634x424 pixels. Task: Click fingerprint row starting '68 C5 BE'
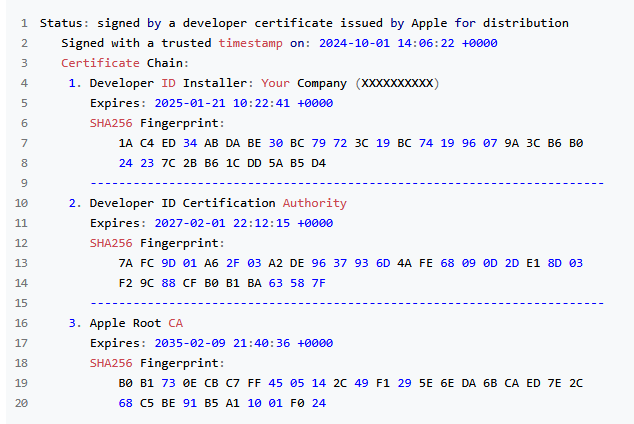coord(222,403)
